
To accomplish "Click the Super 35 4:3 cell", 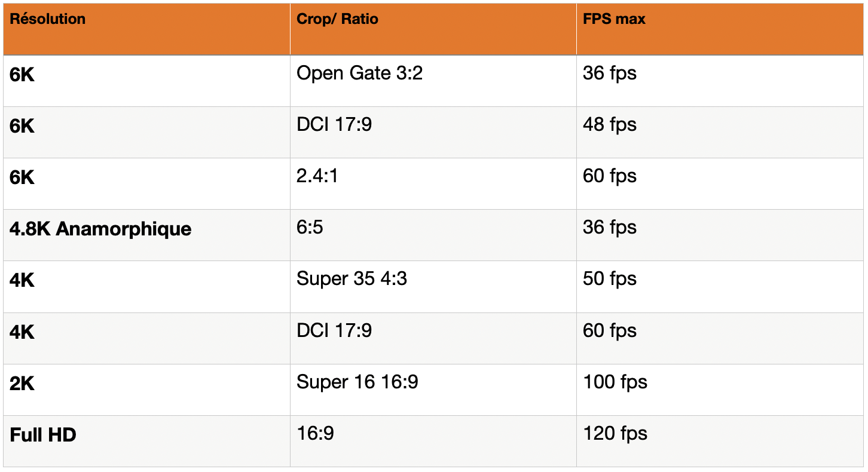I will (x=352, y=279).
